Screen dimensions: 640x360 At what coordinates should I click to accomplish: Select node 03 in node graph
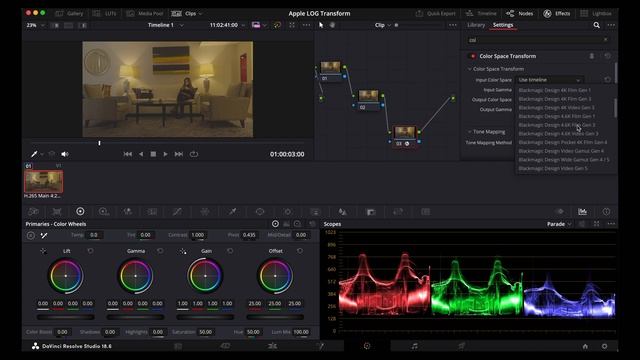click(404, 136)
